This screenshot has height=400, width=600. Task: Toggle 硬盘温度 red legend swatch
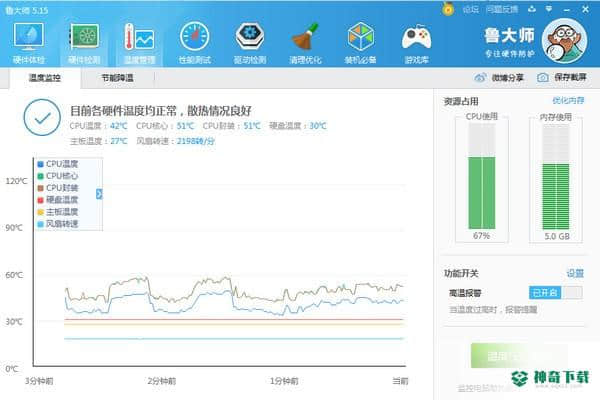(x=40, y=200)
